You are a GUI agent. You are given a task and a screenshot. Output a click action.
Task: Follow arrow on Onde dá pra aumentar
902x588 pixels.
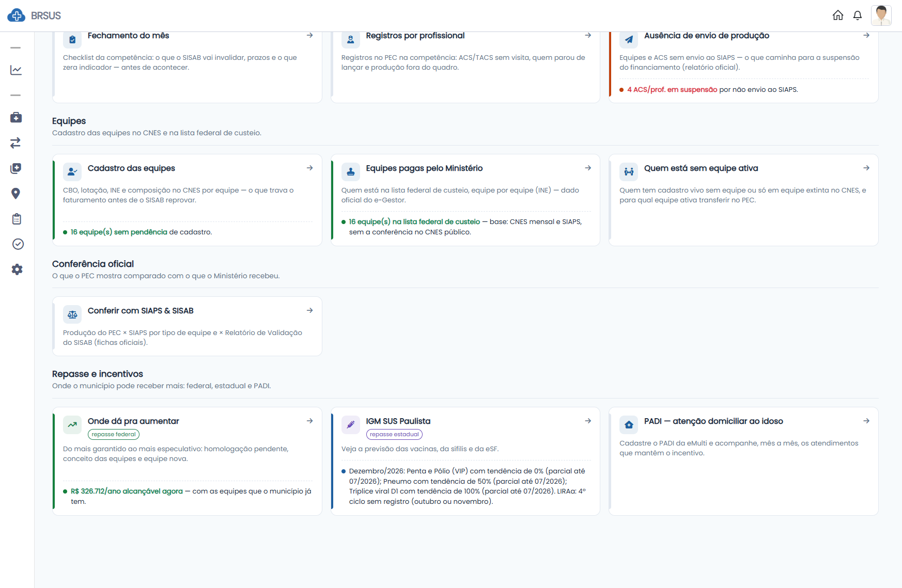tap(310, 421)
